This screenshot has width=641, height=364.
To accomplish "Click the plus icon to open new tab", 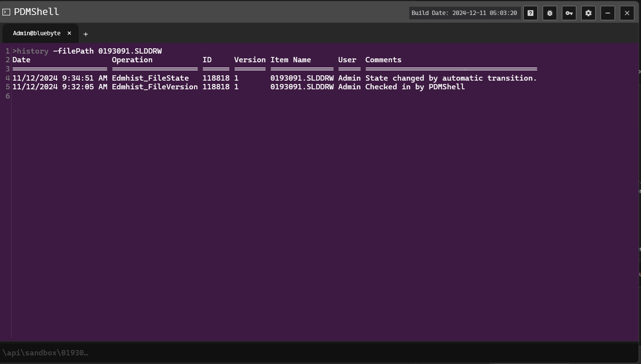I will pos(85,34).
